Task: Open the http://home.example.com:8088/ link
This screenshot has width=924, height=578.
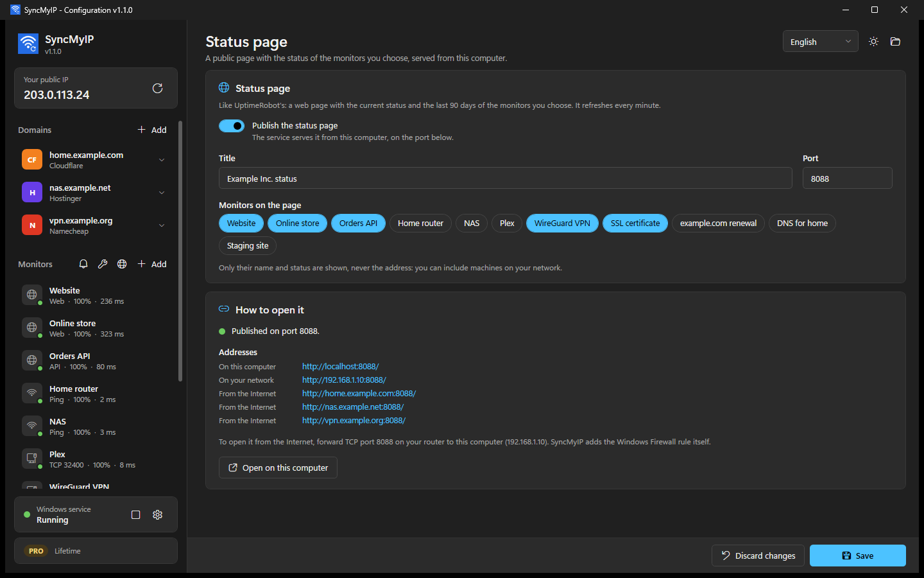Action: [359, 394]
